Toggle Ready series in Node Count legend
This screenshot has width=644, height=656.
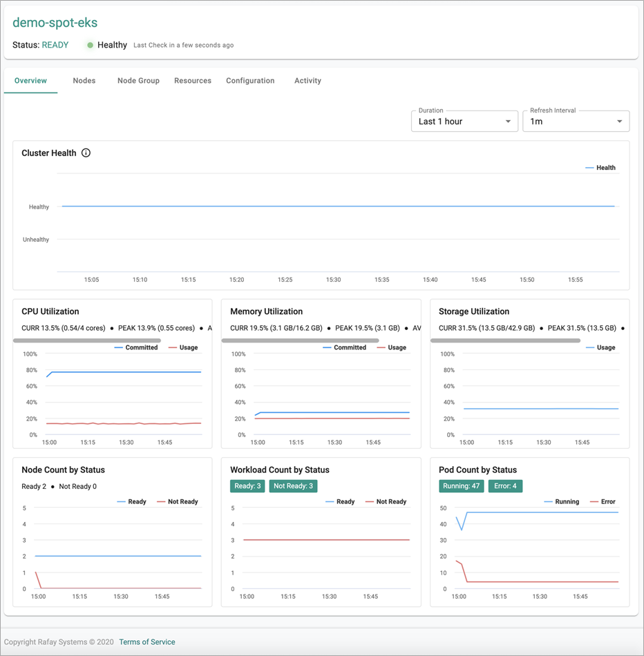pyautogui.click(x=131, y=501)
